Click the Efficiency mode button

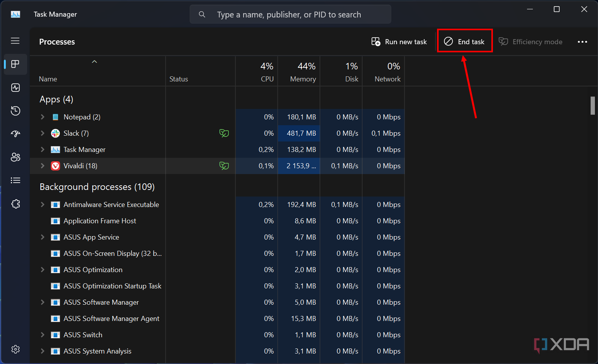(x=531, y=42)
